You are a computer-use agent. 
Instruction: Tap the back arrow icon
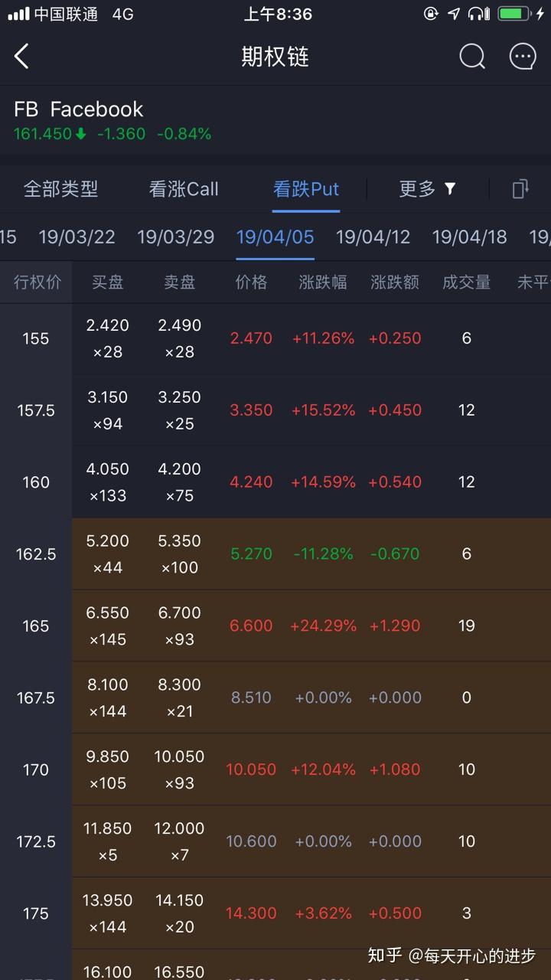tap(21, 57)
